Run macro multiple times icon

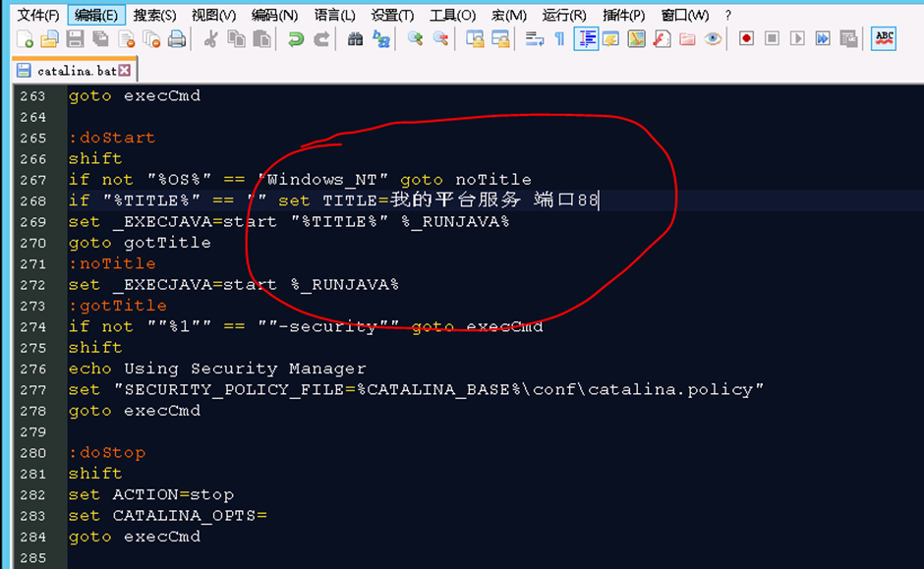click(x=823, y=39)
